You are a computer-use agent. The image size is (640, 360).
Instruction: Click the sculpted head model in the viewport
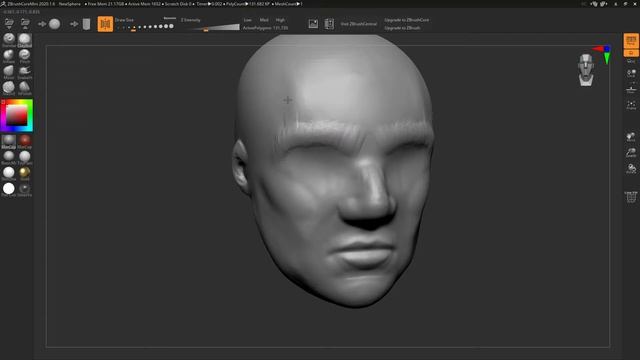[334, 170]
